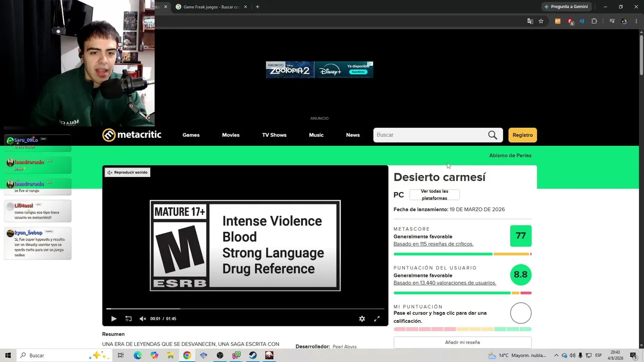Open the orange RT extension
This screenshot has height=362, width=644.
(x=557, y=21)
